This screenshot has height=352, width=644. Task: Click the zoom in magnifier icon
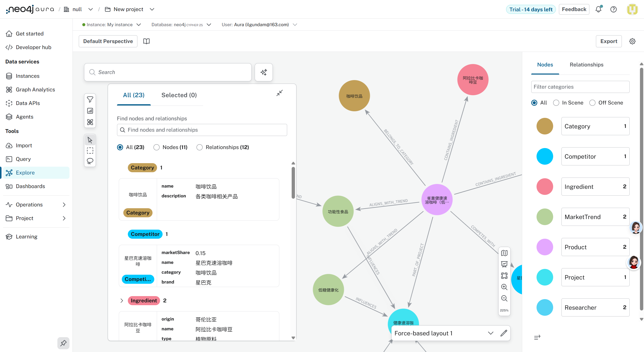point(504,287)
